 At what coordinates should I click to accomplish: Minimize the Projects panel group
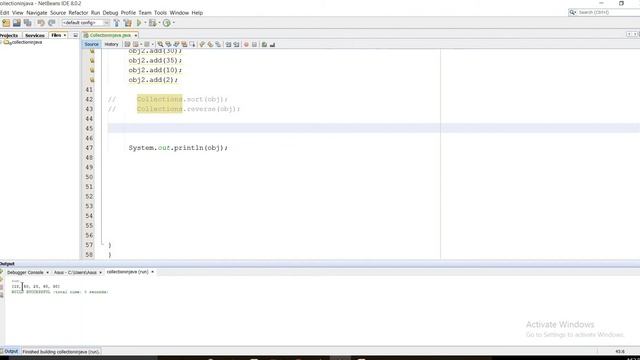pyautogui.click(x=76, y=36)
